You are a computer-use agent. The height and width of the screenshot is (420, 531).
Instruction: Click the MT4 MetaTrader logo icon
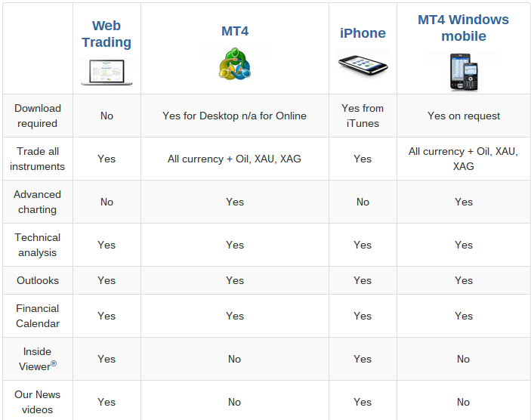click(x=235, y=63)
